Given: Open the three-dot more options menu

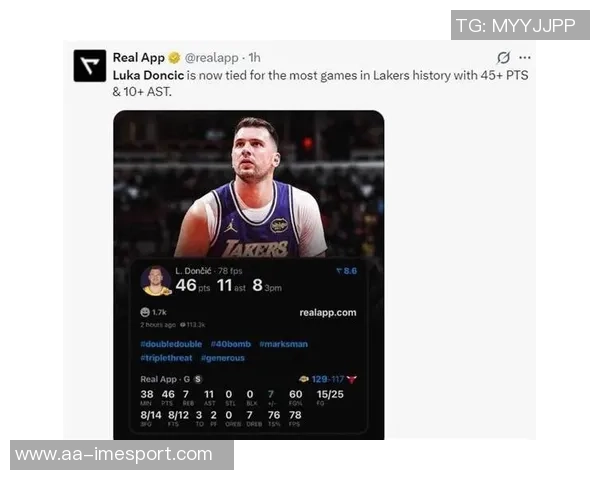Looking at the screenshot, I should coord(525,58).
